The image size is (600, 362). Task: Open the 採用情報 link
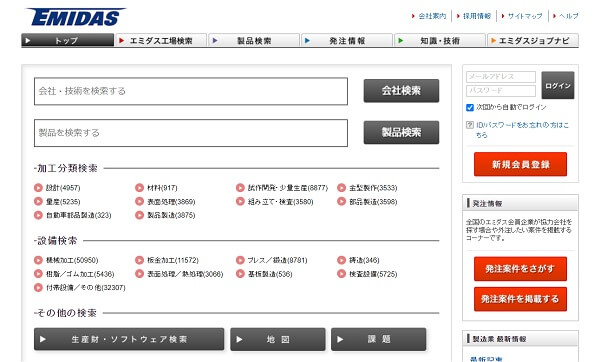[x=477, y=16]
